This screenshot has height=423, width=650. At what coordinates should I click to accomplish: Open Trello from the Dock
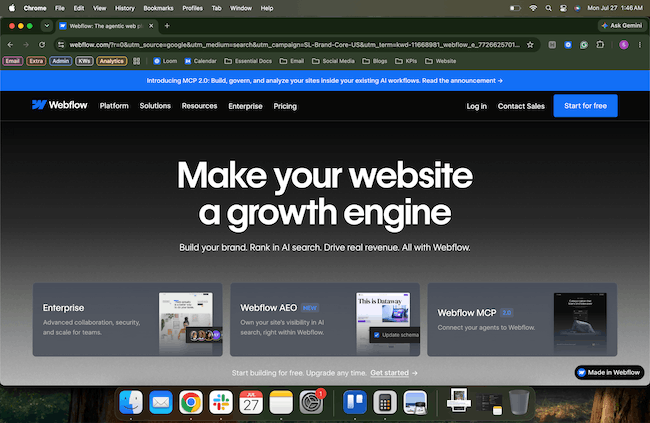coord(355,402)
